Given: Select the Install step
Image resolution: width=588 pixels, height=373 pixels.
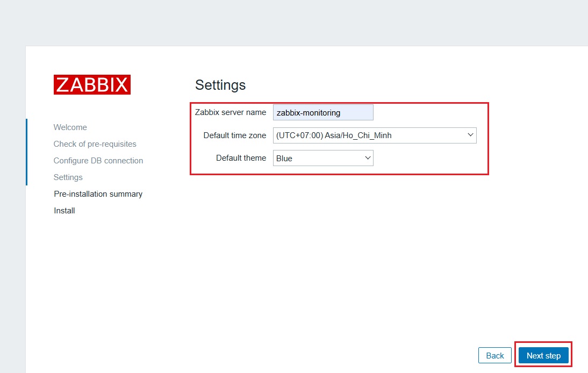Looking at the screenshot, I should point(64,210).
